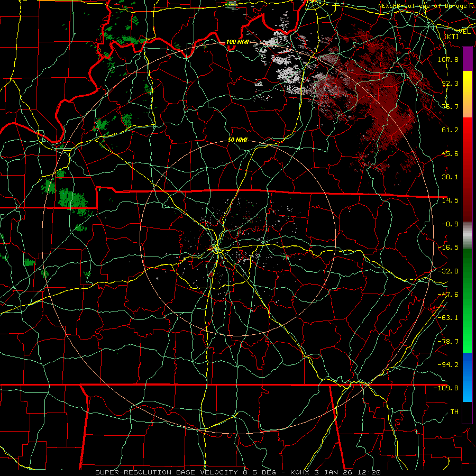Select the 107.8 legend value
476x476 pixels.
pyautogui.click(x=448, y=59)
